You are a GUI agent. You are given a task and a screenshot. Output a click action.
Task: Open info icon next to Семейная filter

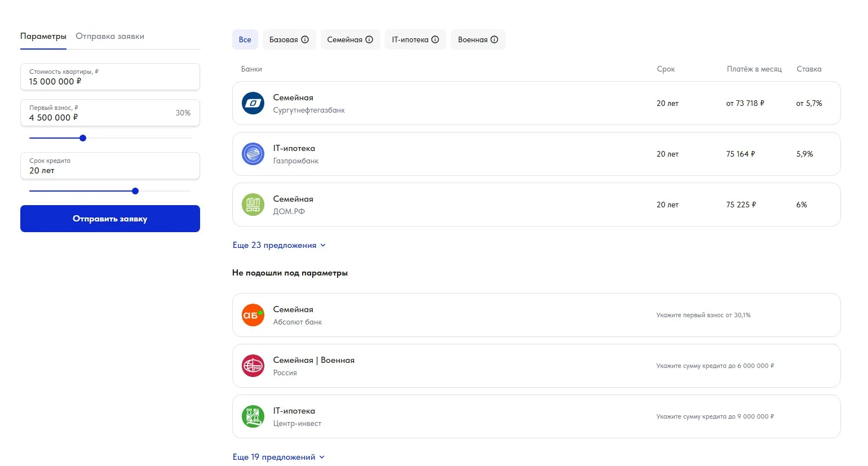pos(369,39)
